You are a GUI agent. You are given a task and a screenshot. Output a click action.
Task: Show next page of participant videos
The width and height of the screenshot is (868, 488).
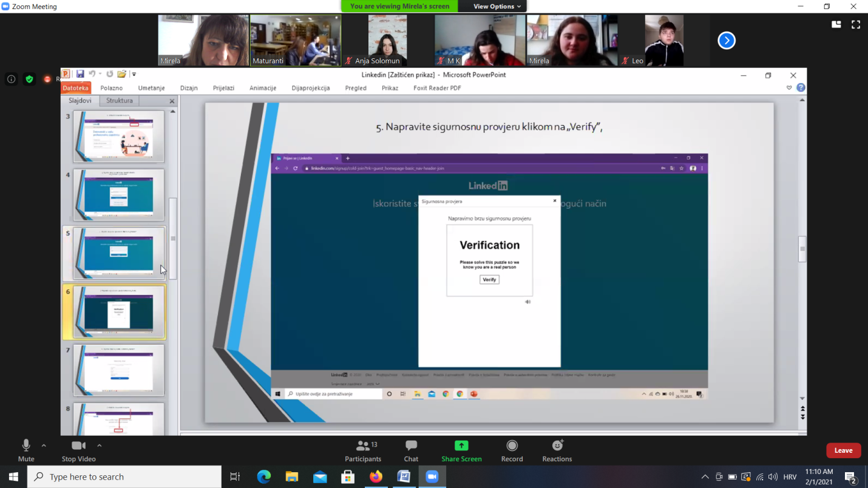[x=727, y=40]
